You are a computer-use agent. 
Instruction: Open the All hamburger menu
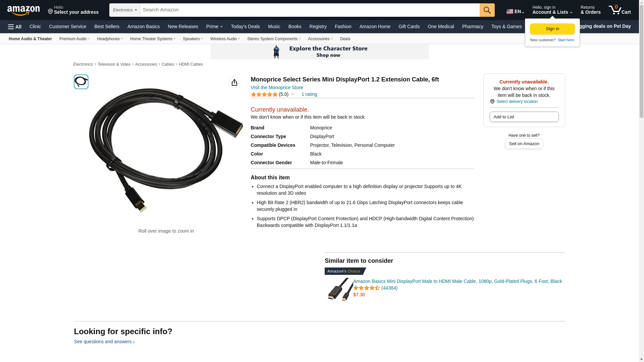pos(15,27)
